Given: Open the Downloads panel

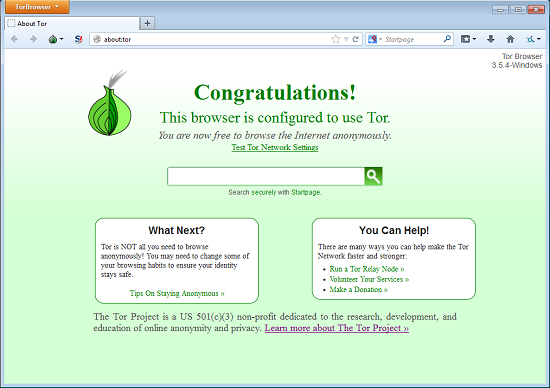Looking at the screenshot, I should tap(491, 39).
